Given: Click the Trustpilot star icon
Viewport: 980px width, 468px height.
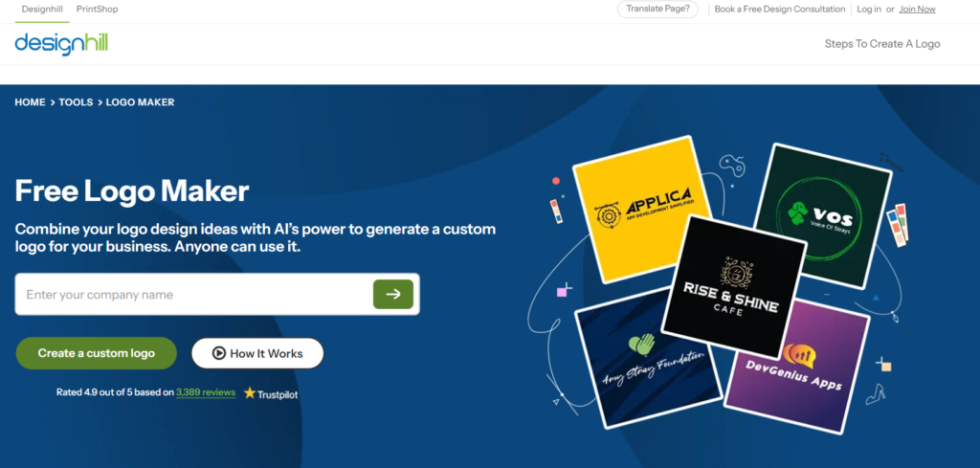Looking at the screenshot, I should (250, 393).
